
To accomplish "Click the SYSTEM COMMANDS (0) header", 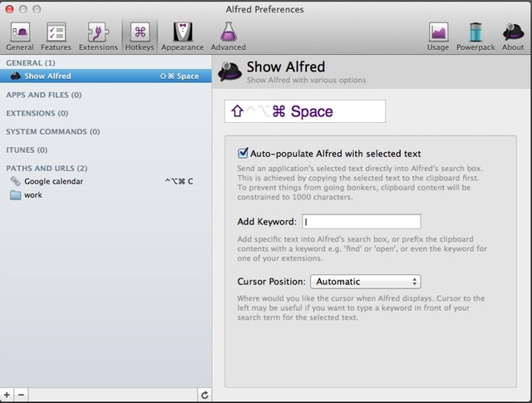I will click(53, 131).
